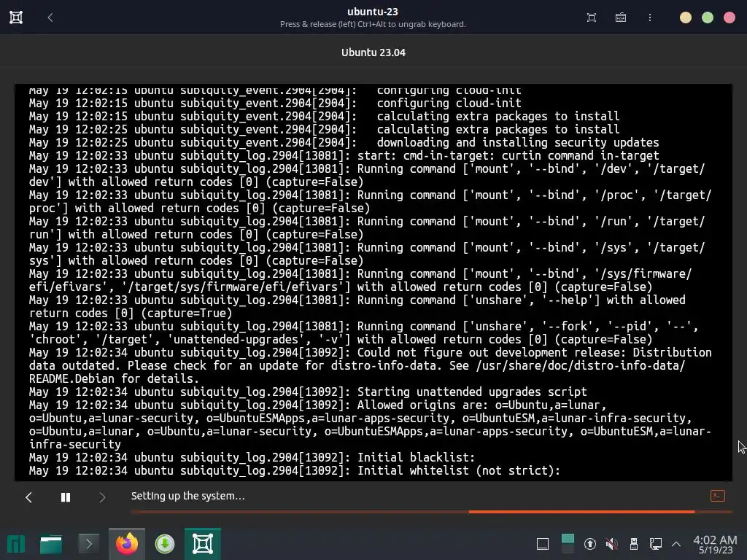Viewport: 747px width, 560px height.
Task: Open the three-dot VM options menu
Action: (x=650, y=17)
